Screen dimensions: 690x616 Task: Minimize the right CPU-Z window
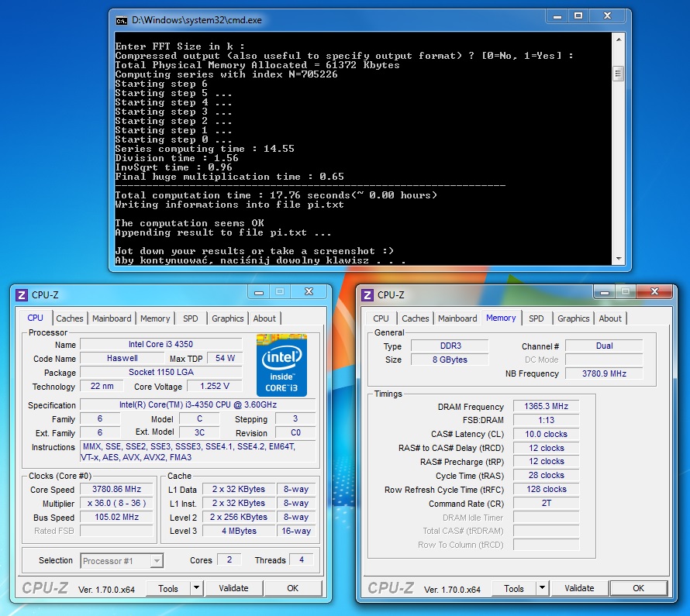605,292
